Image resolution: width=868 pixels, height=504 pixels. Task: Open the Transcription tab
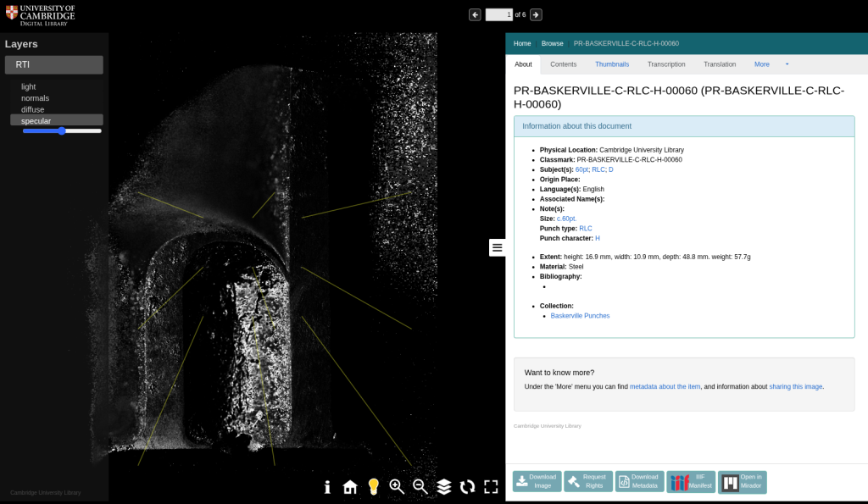(x=666, y=64)
